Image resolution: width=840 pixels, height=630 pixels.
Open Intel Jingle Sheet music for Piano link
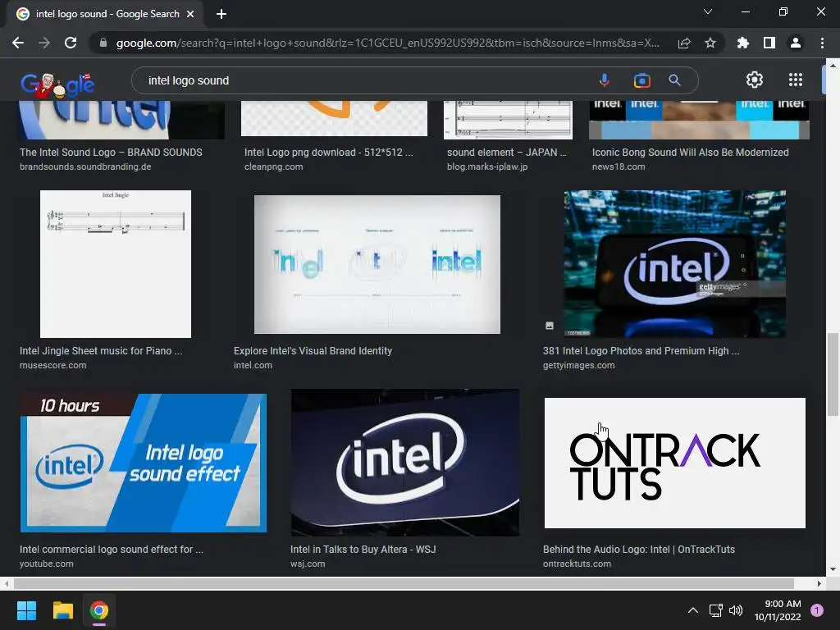pos(101,351)
